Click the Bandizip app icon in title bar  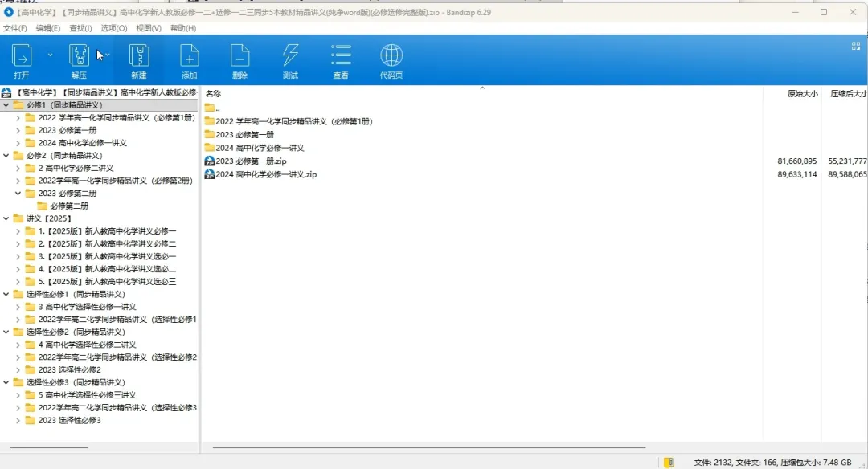(x=8, y=12)
